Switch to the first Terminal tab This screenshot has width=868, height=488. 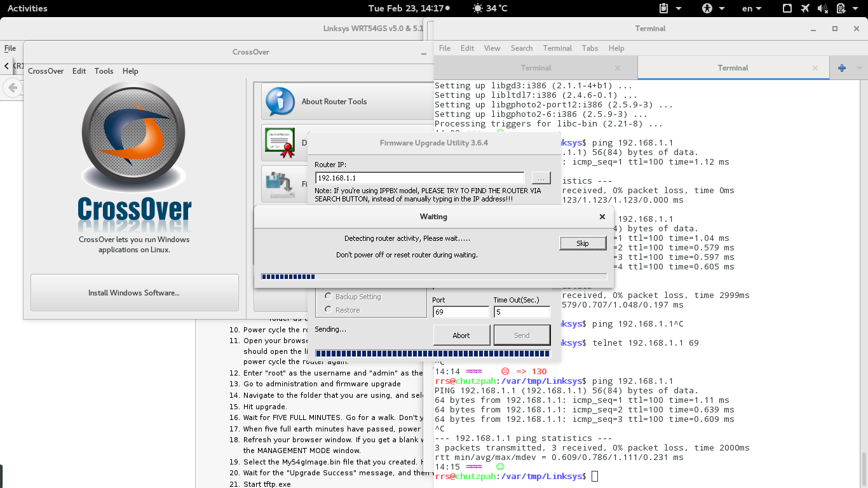tap(536, 68)
